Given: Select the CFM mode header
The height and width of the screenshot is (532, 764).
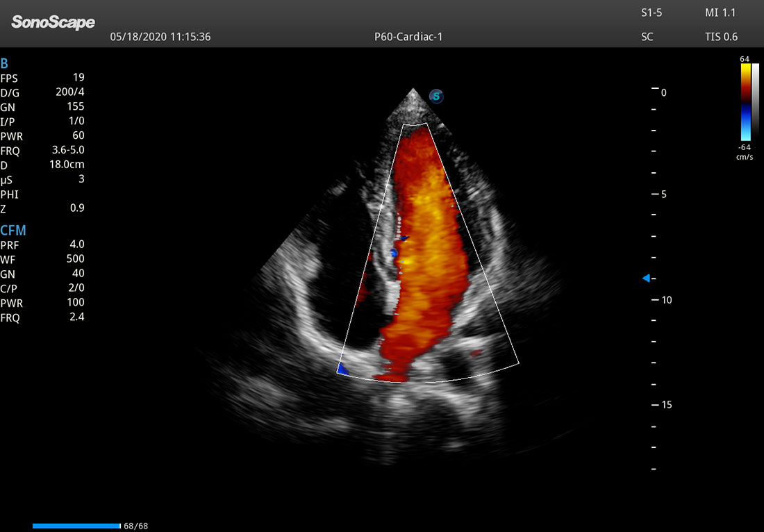Looking at the screenshot, I should pyautogui.click(x=13, y=231).
